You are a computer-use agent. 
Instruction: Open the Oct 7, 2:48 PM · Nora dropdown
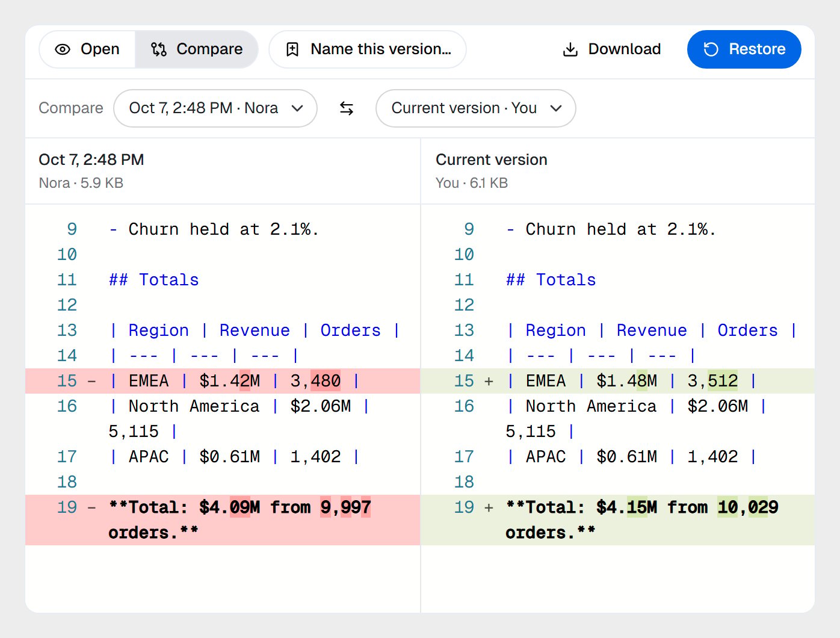(215, 108)
